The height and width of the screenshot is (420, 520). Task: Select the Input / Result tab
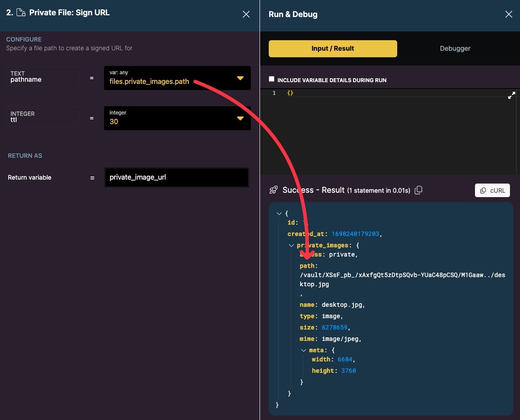(333, 49)
